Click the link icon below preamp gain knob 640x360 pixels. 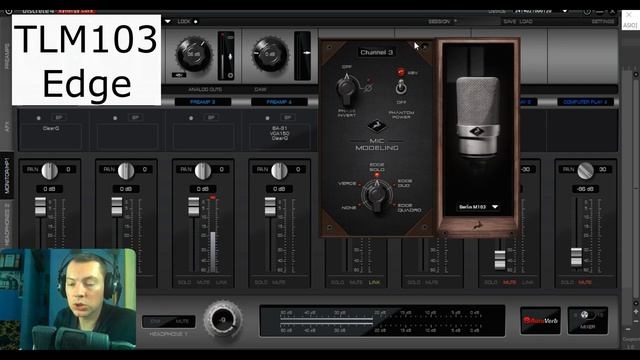click(x=179, y=75)
